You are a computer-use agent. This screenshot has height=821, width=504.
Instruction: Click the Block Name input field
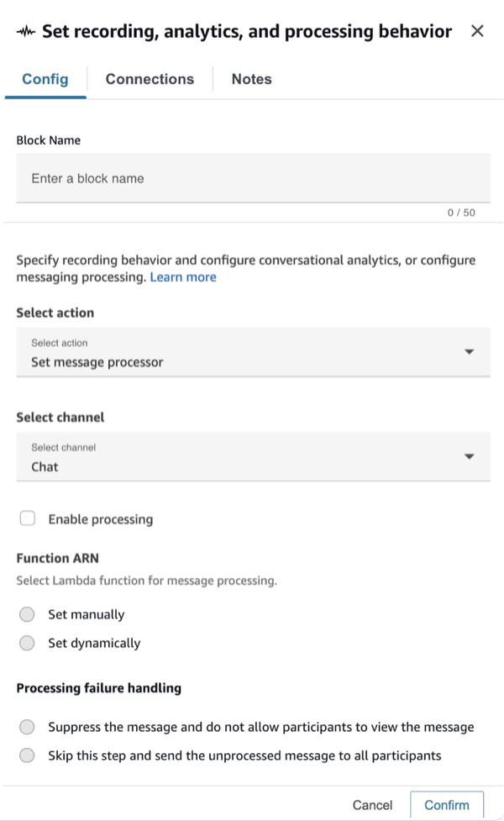click(252, 178)
